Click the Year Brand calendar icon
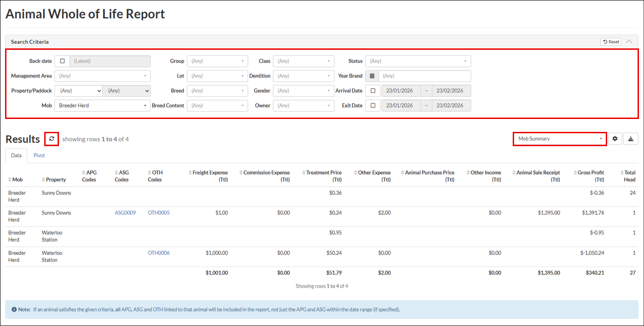 372,76
